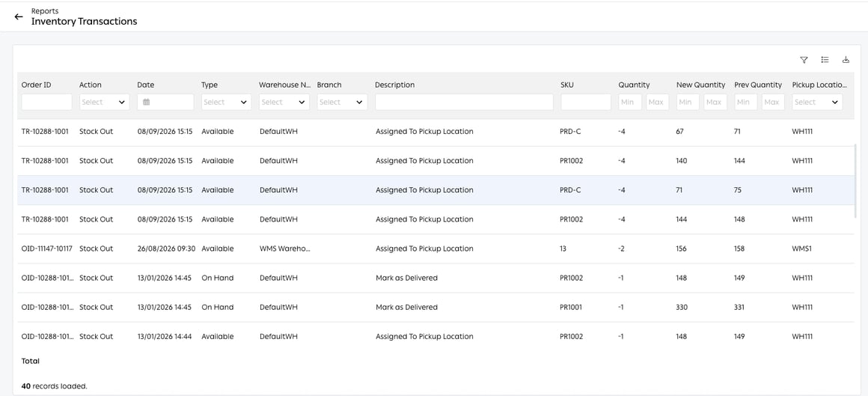Click the Quantity value -2
This screenshot has height=396, width=868.
622,249
